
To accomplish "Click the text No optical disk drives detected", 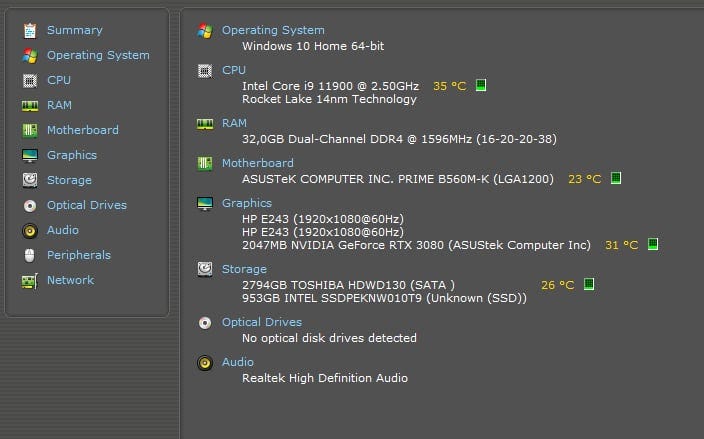I will click(329, 338).
